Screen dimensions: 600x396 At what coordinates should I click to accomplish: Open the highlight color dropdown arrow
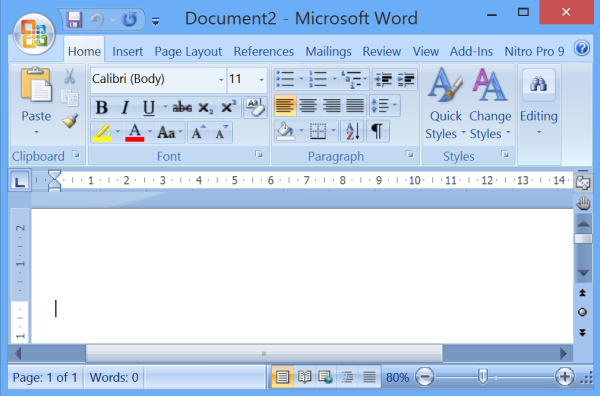click(118, 132)
